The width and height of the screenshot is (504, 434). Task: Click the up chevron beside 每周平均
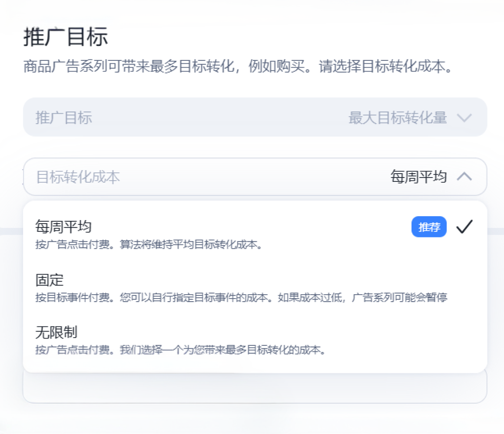pyautogui.click(x=464, y=177)
